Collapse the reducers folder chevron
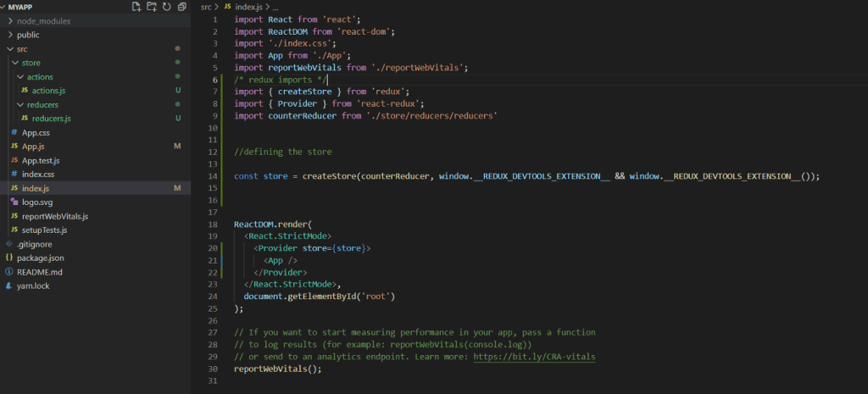The image size is (868, 394). 19,104
